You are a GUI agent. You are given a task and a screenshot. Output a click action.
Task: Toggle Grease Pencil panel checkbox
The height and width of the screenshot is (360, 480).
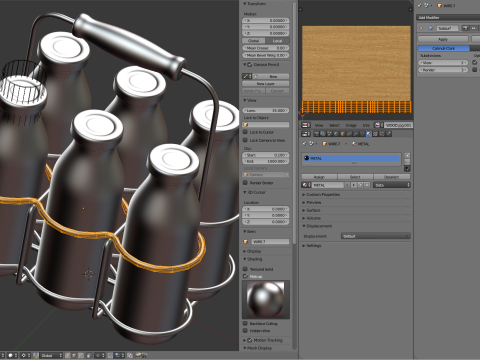pyautogui.click(x=250, y=64)
